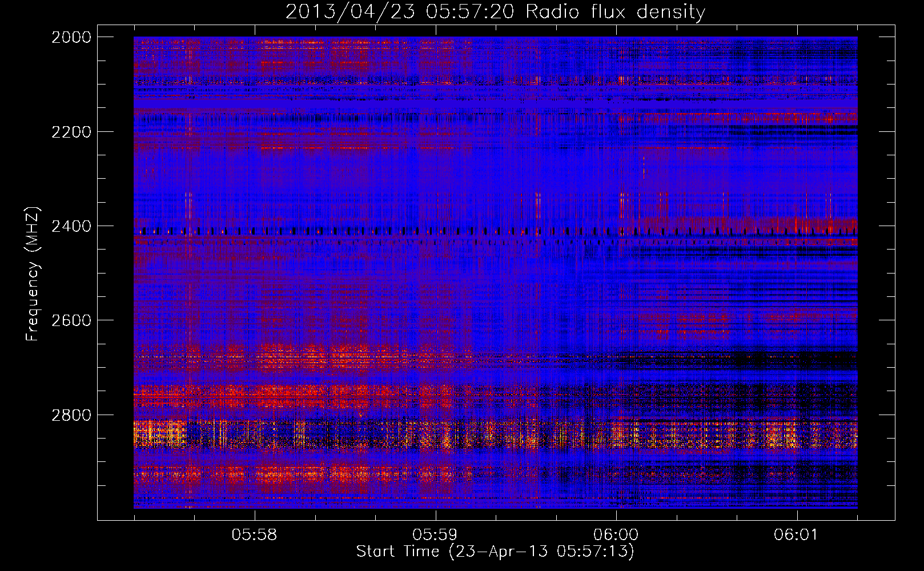
Task: Select the 2600 frequency axis label
Action: (x=71, y=320)
